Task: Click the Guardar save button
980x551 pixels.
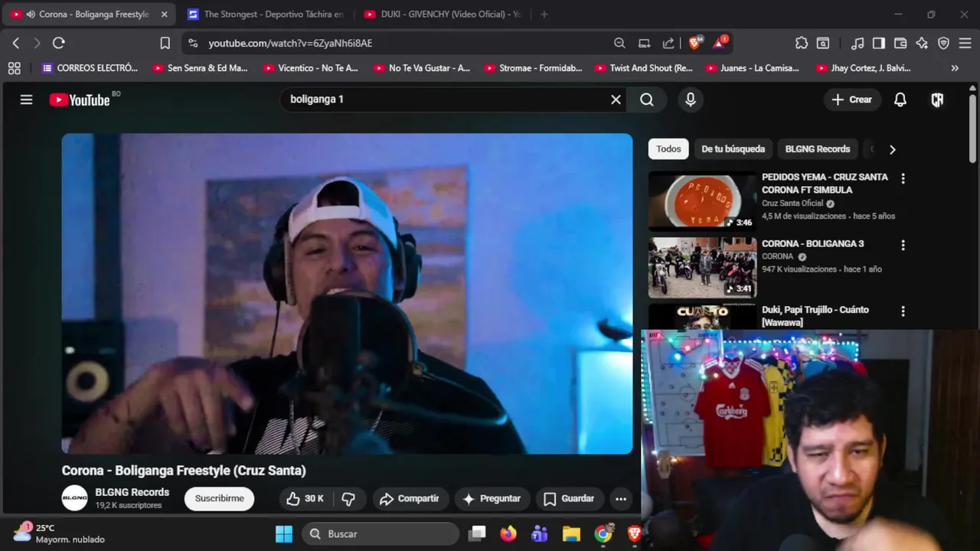Action: (570, 499)
